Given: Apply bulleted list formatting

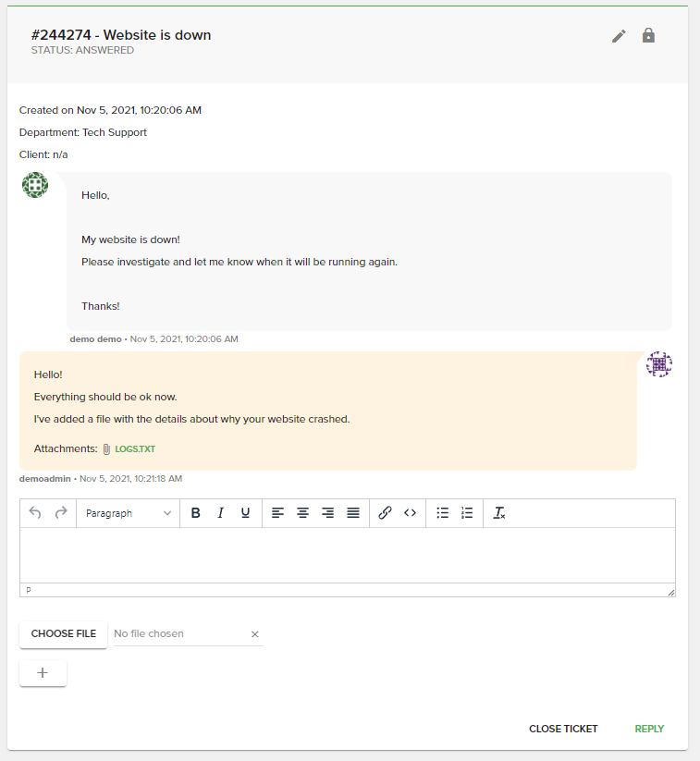Looking at the screenshot, I should point(442,512).
